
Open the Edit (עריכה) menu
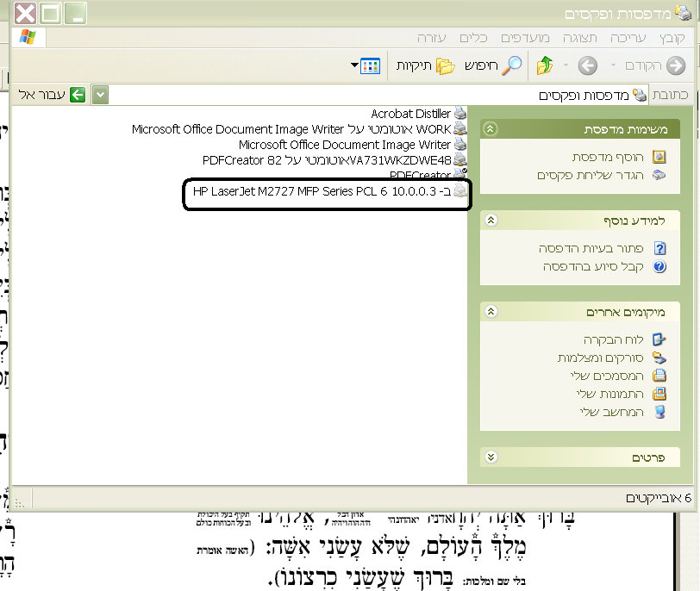[628, 39]
